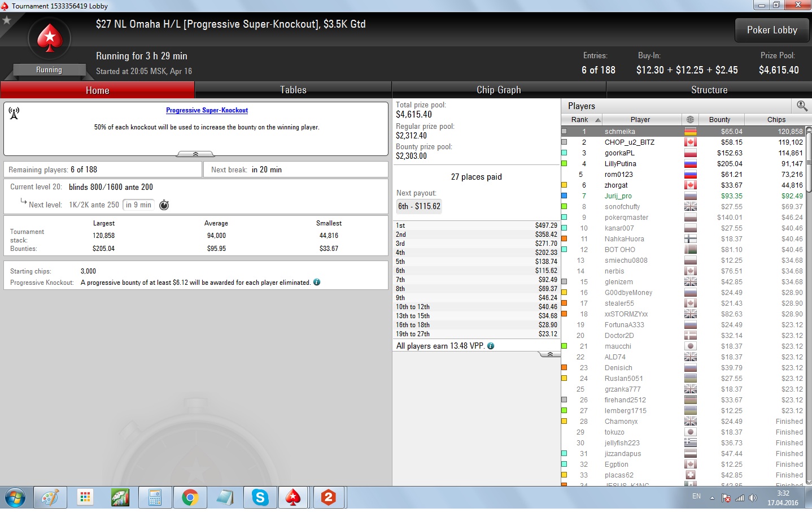
Task: Switch to the Home tab
Action: 98,90
